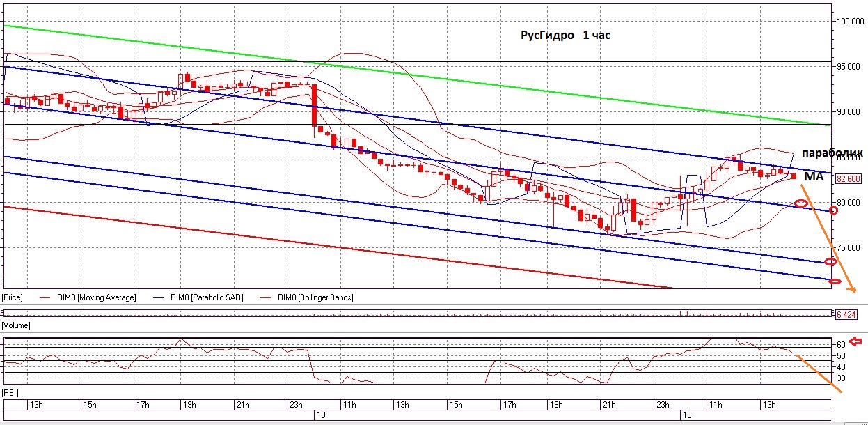Click the RIM0 [Bollinger Bands] legend label
This screenshot has height=425, width=868.
[x=315, y=297]
